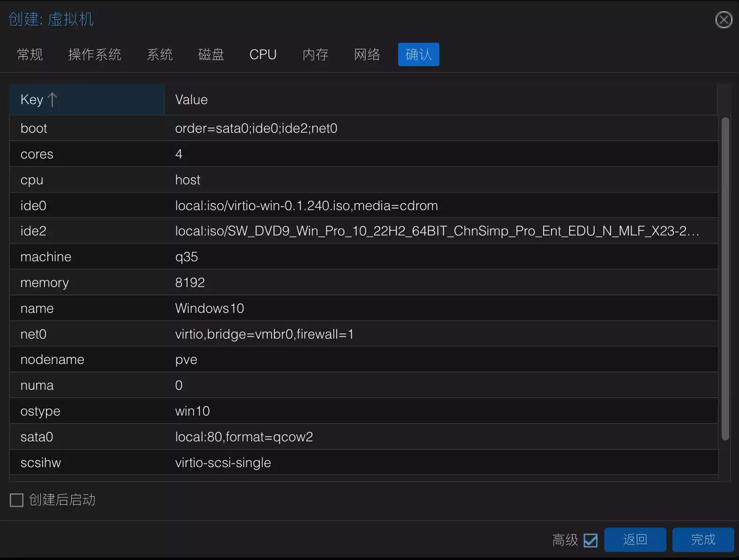Viewport: 739px width, 560px height.
Task: Click the 返回 button
Action: point(635,540)
